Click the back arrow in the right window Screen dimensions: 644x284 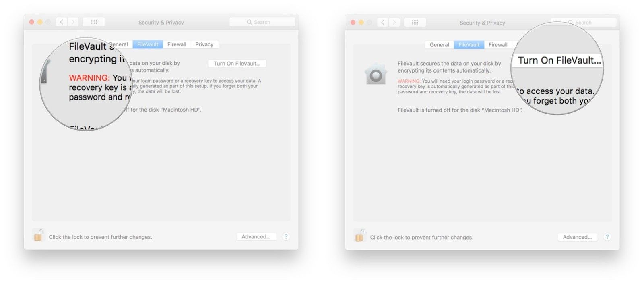click(382, 23)
